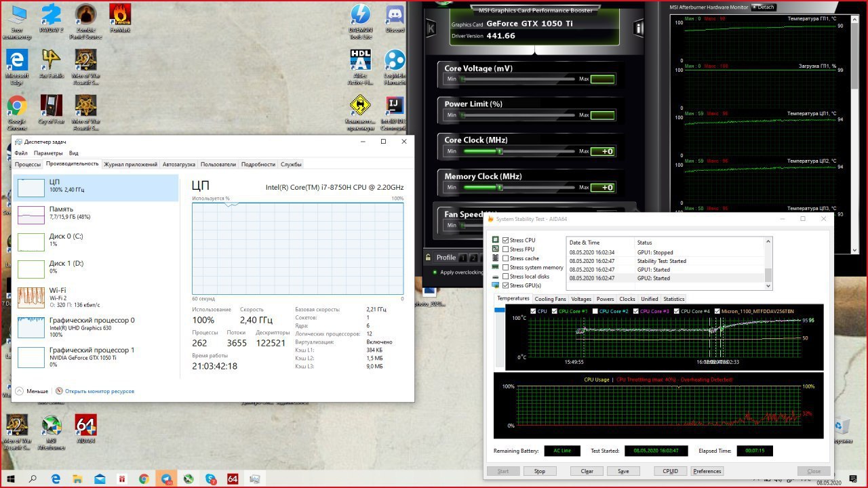Click Afterburner 'K' Kombustor button
The image size is (868, 488).
click(431, 28)
